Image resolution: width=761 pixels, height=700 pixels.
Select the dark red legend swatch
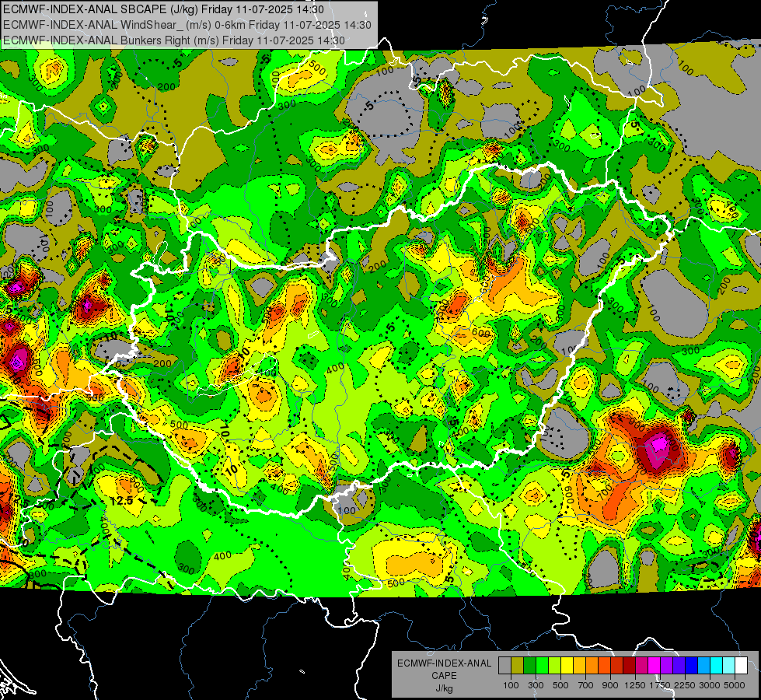pos(629,666)
